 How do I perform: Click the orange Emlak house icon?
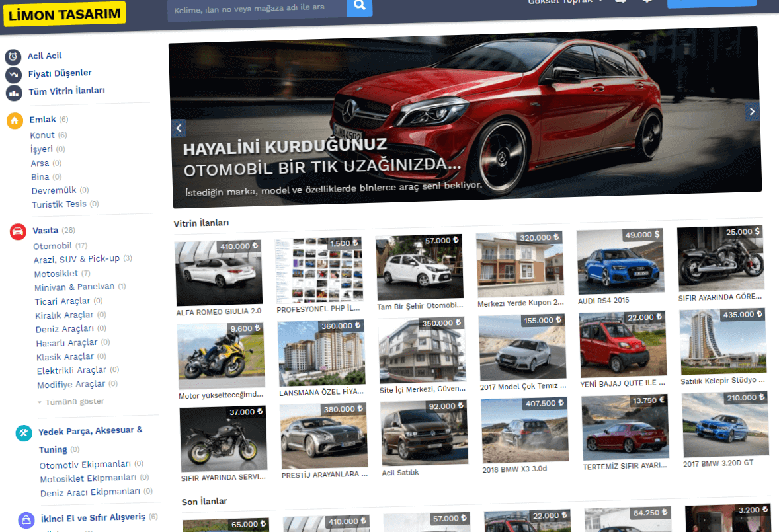pyautogui.click(x=15, y=121)
